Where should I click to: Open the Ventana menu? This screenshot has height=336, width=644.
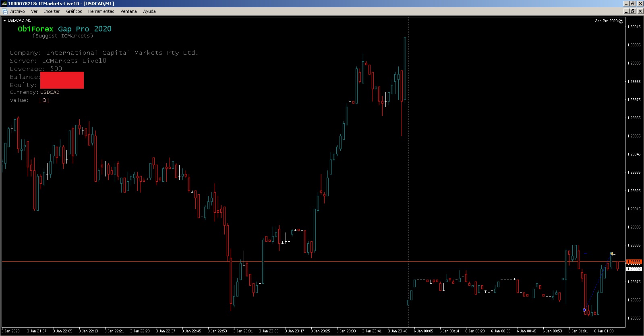(128, 11)
